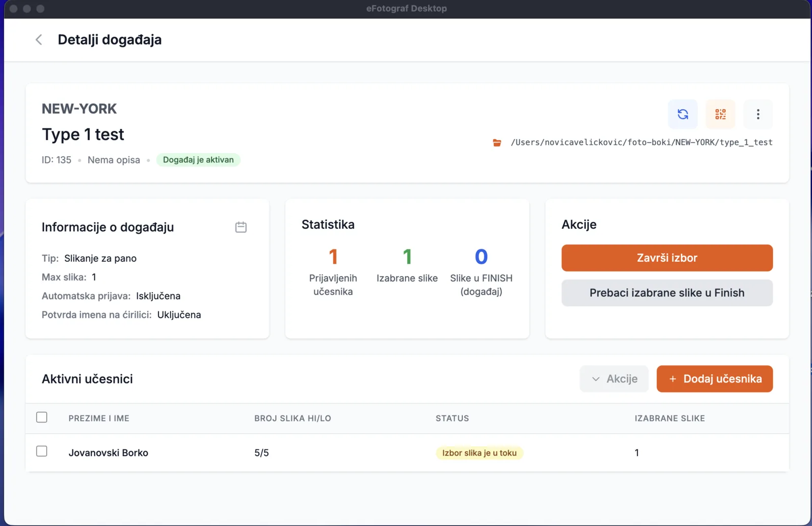Expand the Akcije dropdown in participants section
This screenshot has width=812, height=526.
click(x=614, y=379)
